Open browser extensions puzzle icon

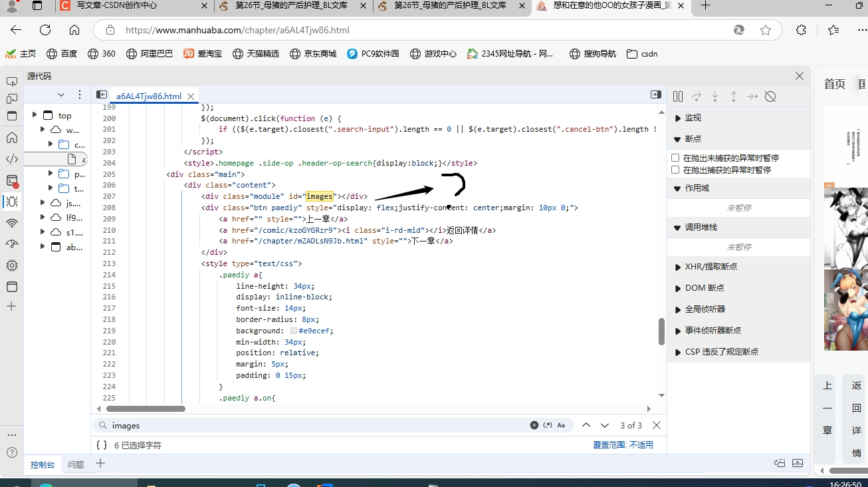pyautogui.click(x=801, y=30)
